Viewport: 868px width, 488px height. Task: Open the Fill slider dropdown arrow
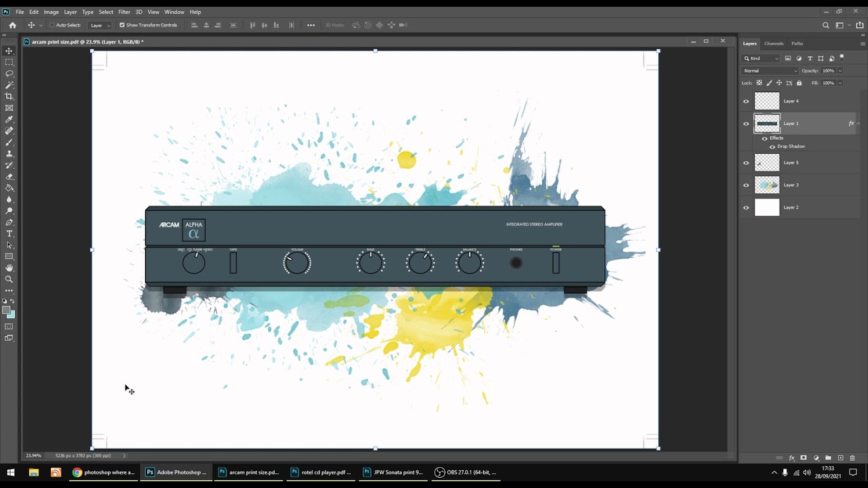pyautogui.click(x=840, y=83)
